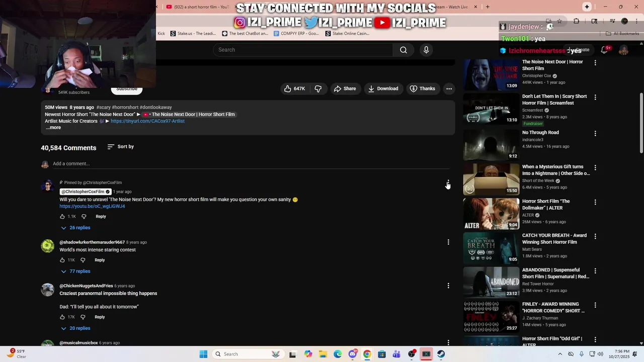Like the video with 647K likes

coord(294,88)
